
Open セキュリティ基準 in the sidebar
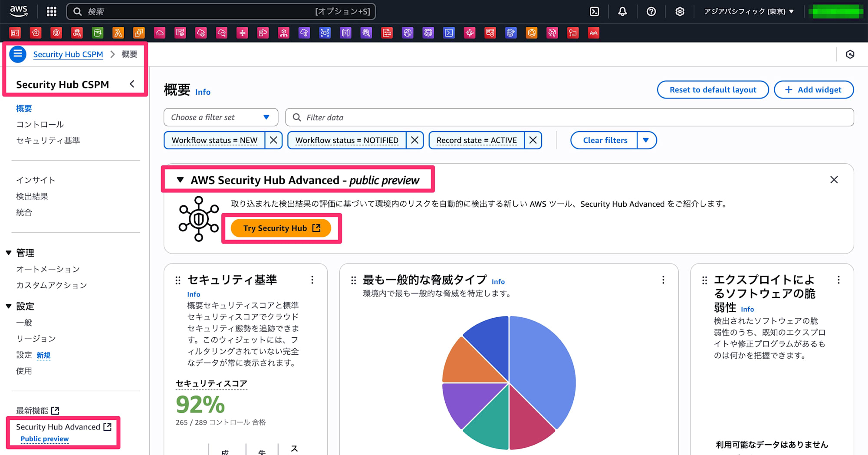[x=48, y=141]
